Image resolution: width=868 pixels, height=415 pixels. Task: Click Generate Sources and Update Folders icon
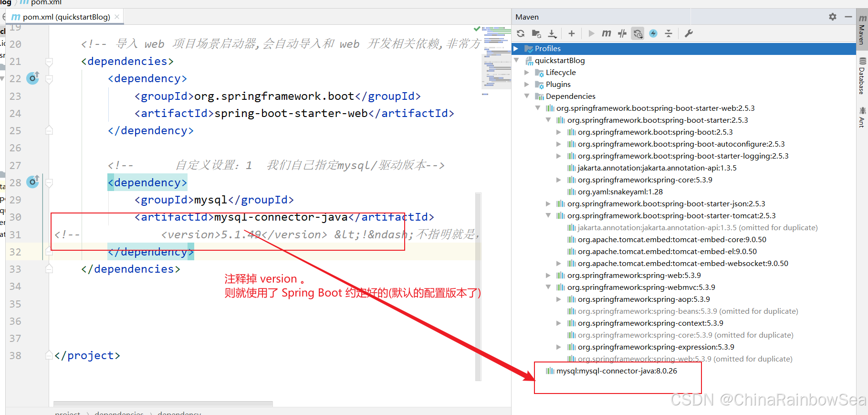click(x=536, y=33)
